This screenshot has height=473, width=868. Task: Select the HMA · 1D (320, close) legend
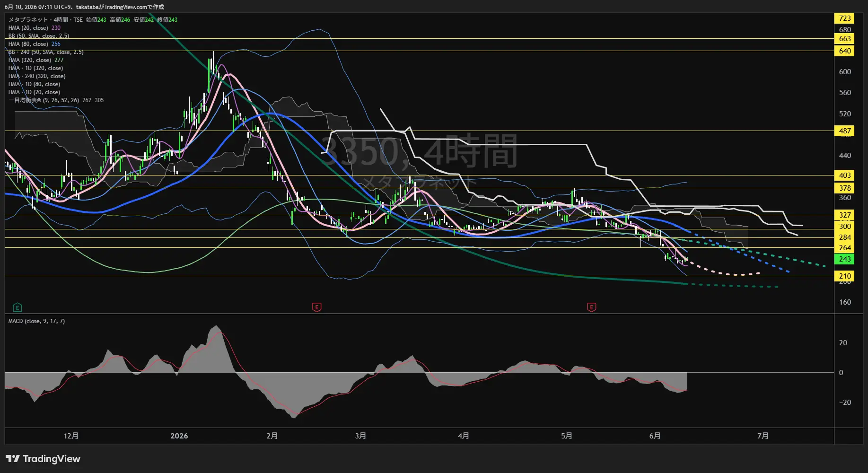point(35,68)
